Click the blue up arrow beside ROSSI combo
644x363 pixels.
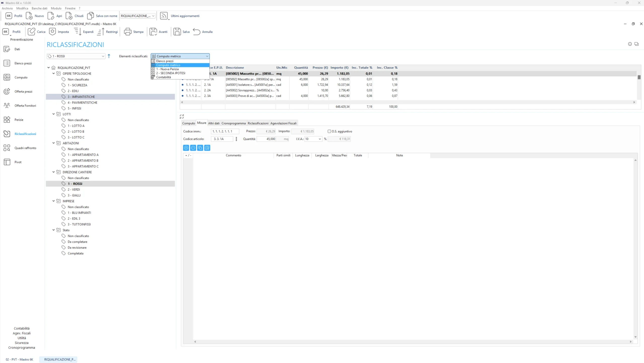pyautogui.click(x=109, y=56)
